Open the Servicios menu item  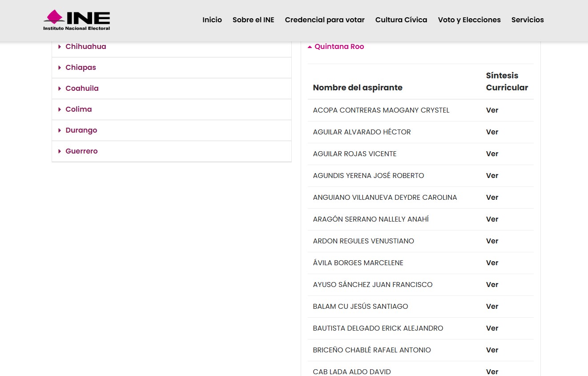(x=527, y=20)
